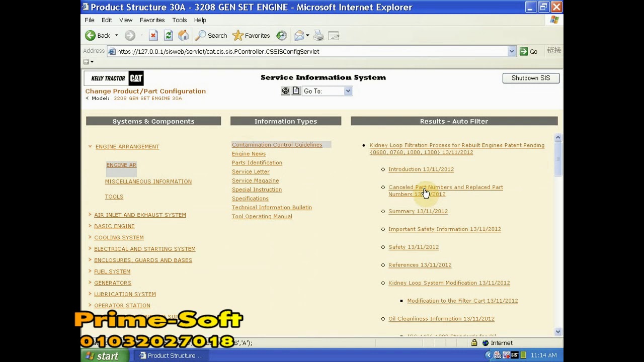Open the Favorites menu
Image resolution: width=644 pixels, height=362 pixels.
(x=152, y=20)
